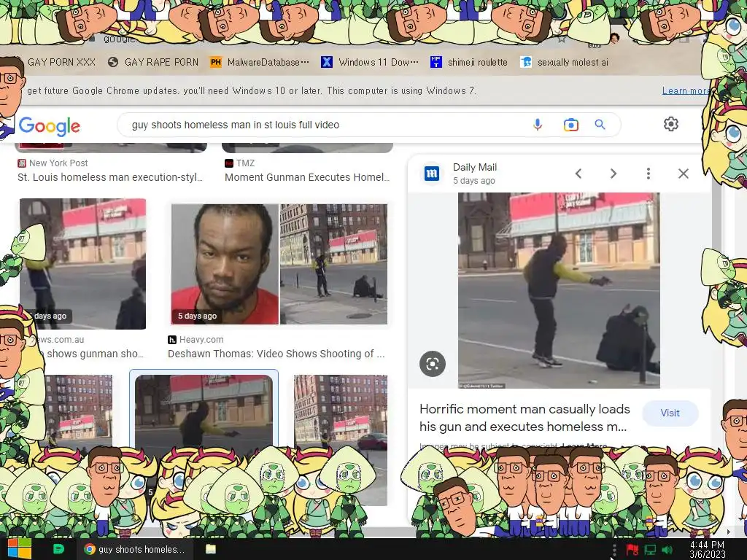Select the Heavy.com result thumbnail

[x=279, y=264]
